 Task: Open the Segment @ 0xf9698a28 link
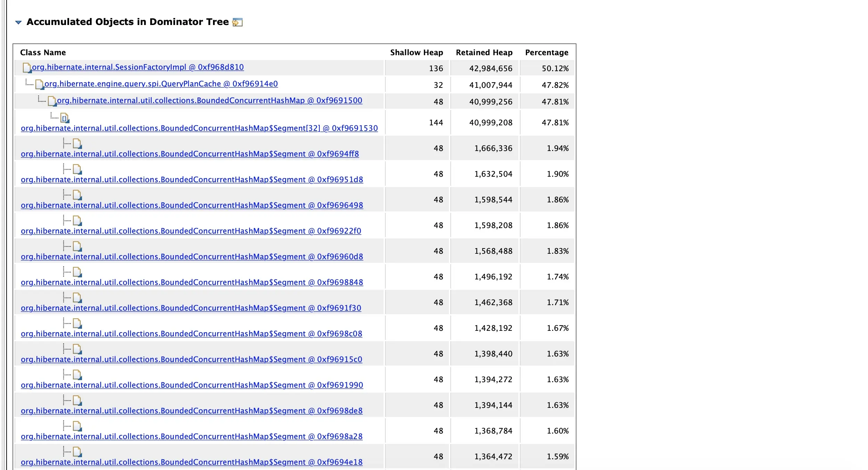(191, 436)
